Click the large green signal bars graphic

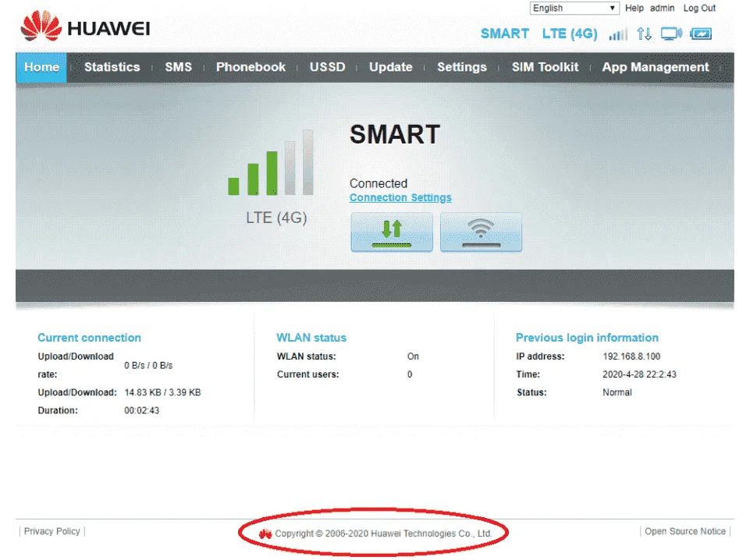point(271,162)
